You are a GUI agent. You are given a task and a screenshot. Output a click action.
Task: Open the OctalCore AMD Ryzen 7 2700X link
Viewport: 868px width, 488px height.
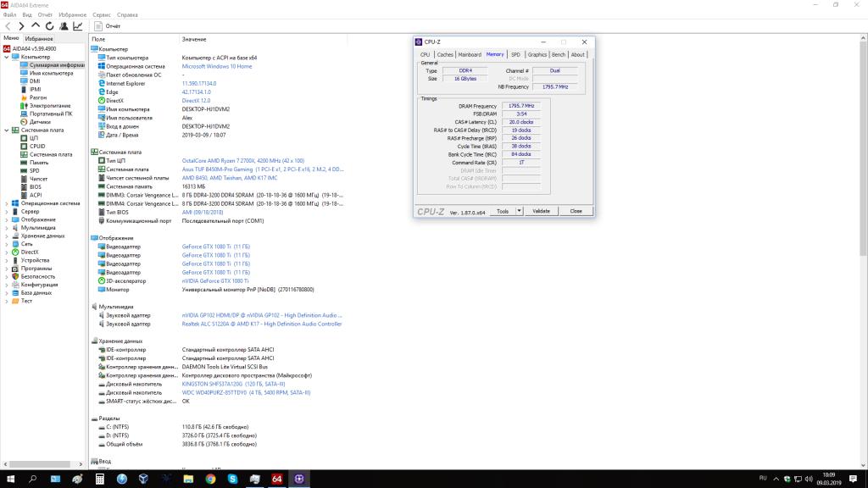pos(243,161)
